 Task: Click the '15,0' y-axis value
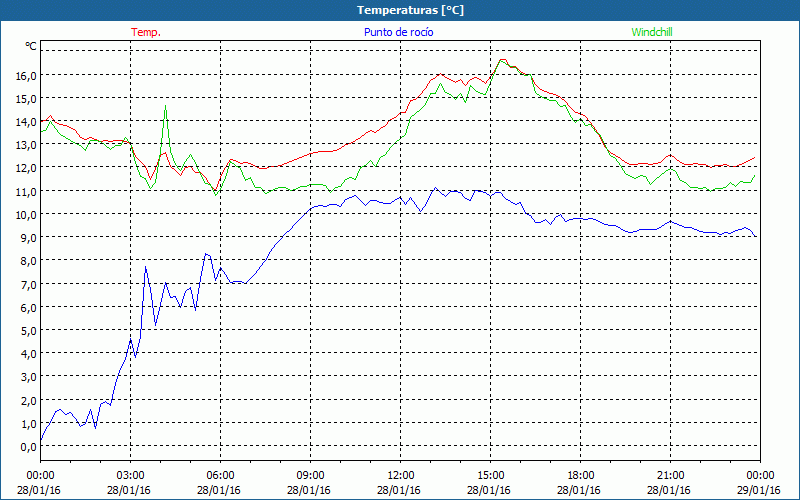click(x=27, y=98)
